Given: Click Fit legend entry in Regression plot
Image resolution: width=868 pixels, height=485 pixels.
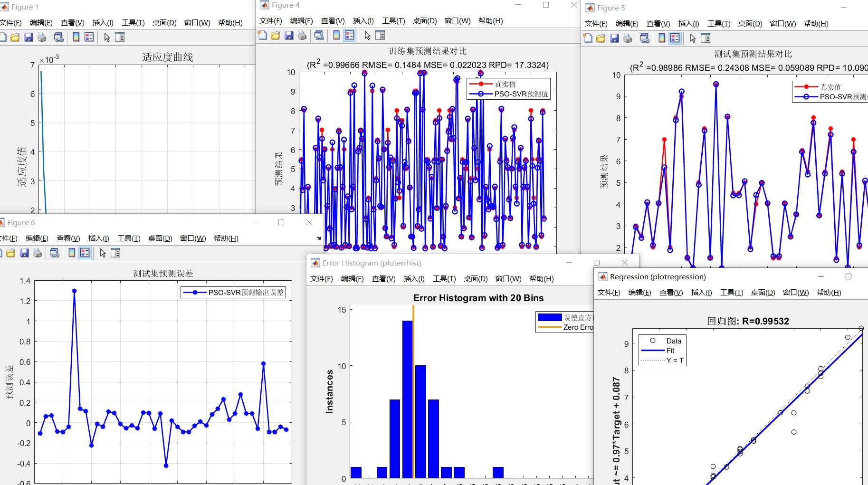Looking at the screenshot, I should 670,351.
